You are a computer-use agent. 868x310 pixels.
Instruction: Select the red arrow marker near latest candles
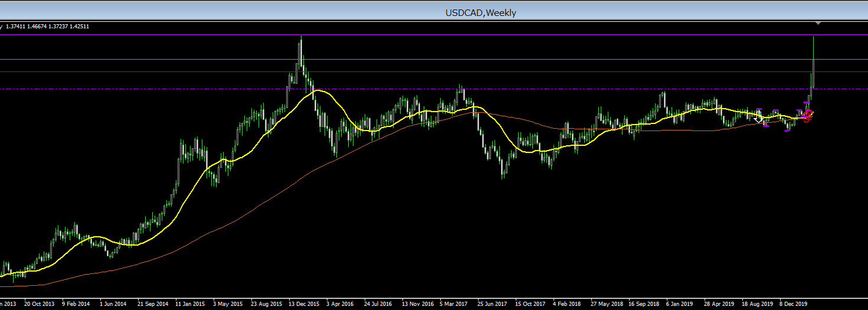point(807,114)
